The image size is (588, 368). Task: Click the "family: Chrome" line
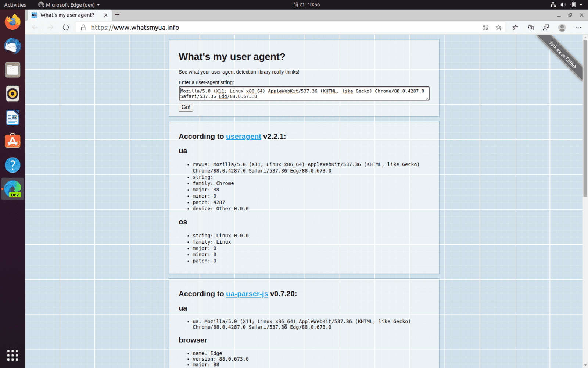pos(213,183)
